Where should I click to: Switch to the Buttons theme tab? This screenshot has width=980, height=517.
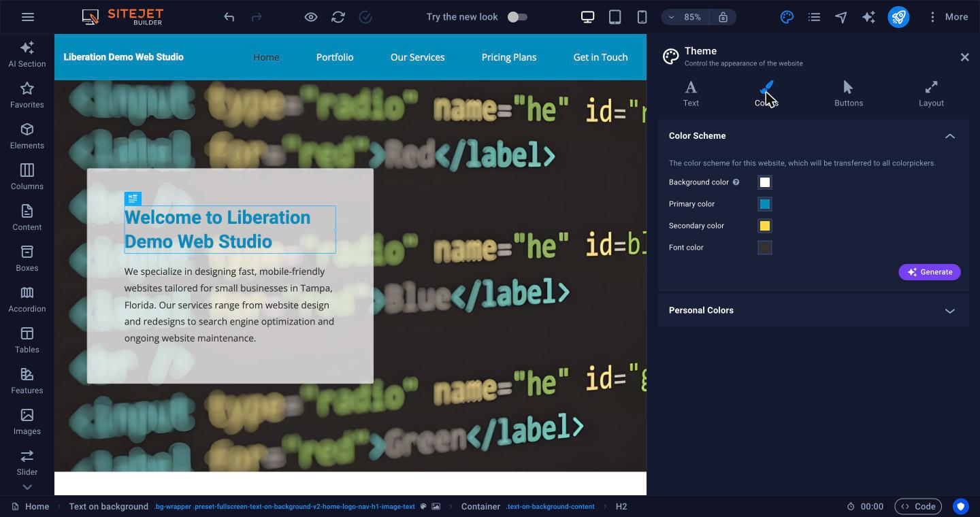coord(849,93)
